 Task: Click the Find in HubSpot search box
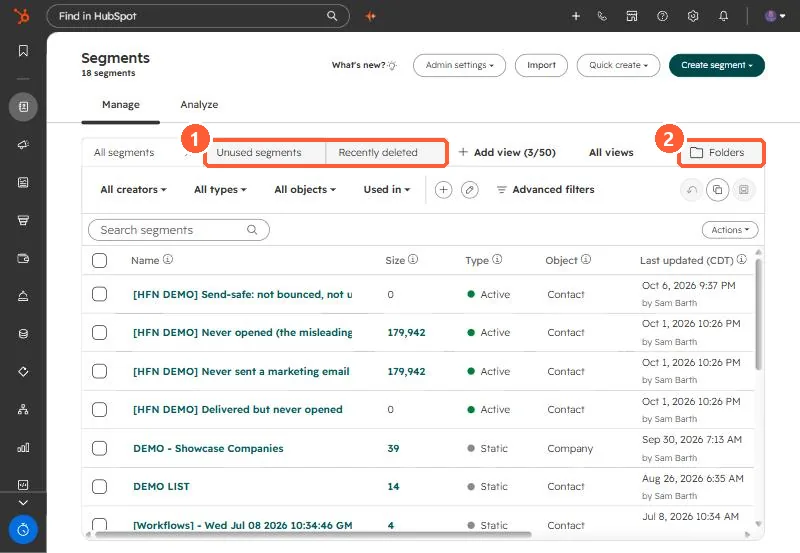[198, 16]
